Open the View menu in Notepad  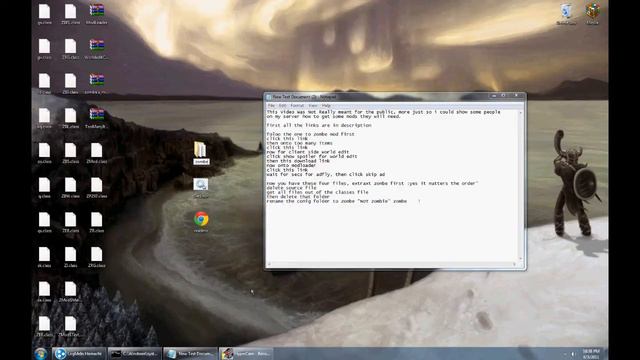pyautogui.click(x=313, y=106)
